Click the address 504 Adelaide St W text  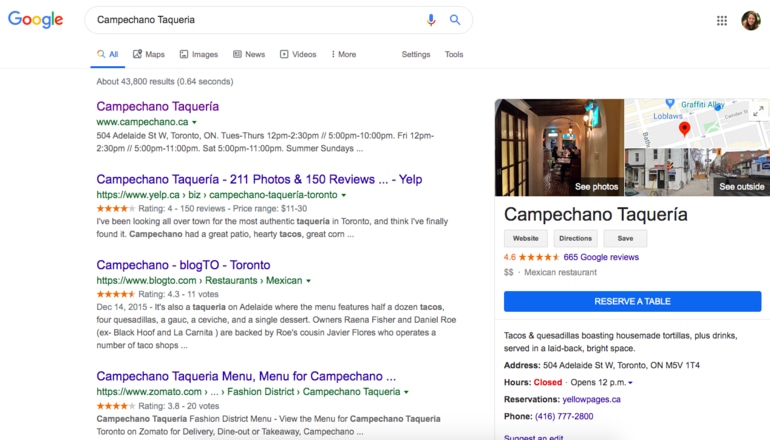[621, 365]
